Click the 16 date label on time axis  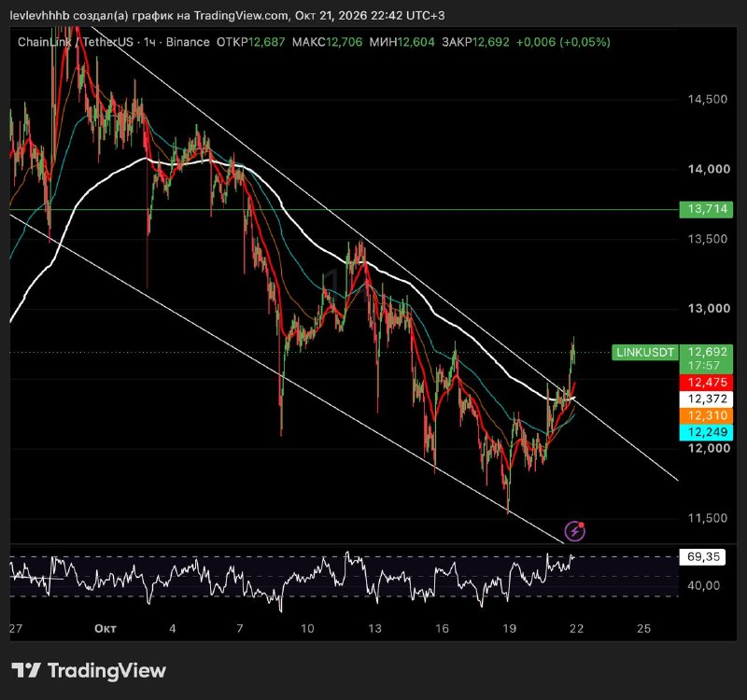pyautogui.click(x=442, y=628)
